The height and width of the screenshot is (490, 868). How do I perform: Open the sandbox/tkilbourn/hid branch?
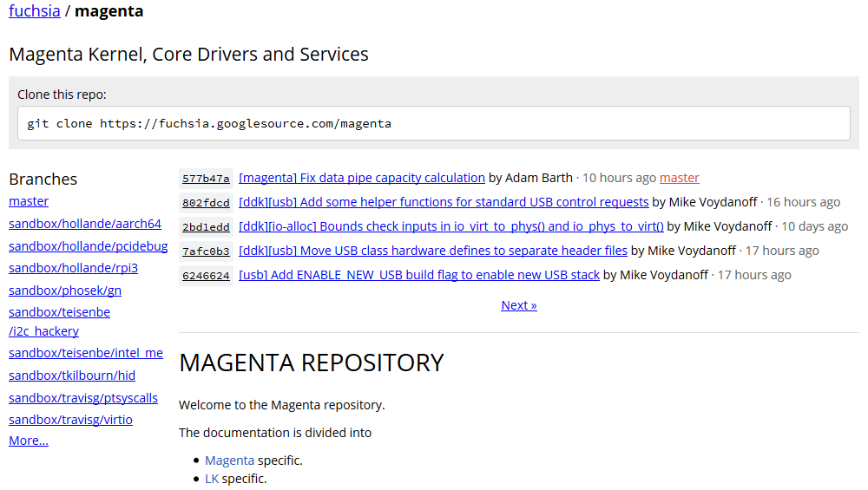click(72, 376)
